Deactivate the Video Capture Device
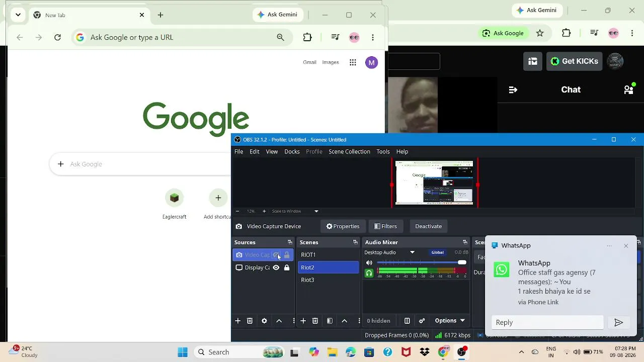The width and height of the screenshot is (644, 362). pos(428,226)
